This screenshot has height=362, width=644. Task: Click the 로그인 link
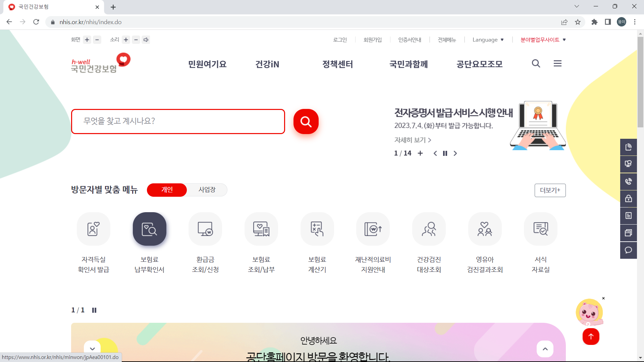pos(340,40)
